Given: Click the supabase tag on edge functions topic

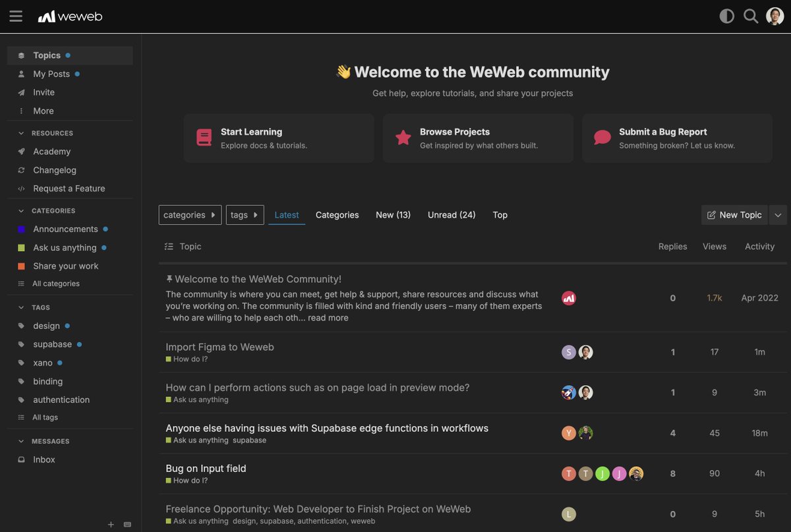Looking at the screenshot, I should (249, 440).
